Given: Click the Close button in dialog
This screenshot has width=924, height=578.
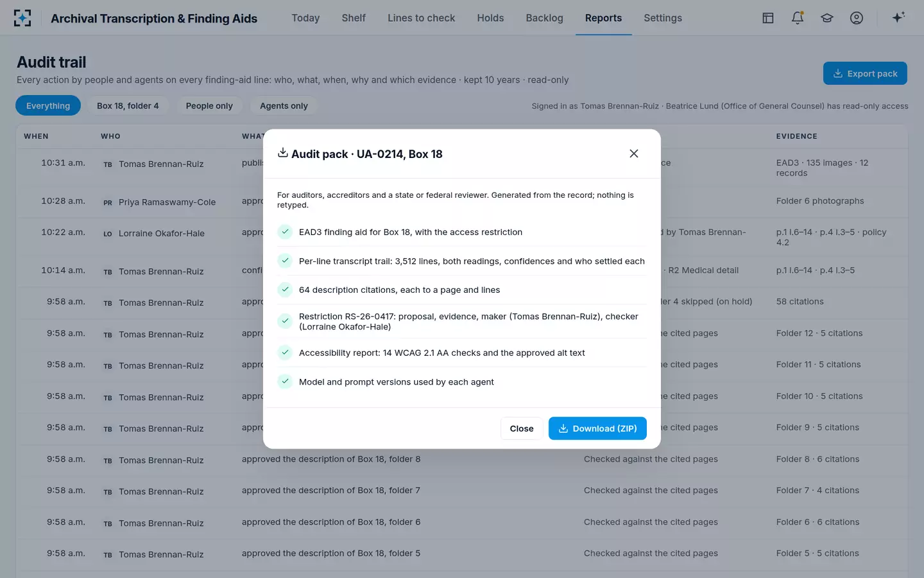Looking at the screenshot, I should point(522,428).
